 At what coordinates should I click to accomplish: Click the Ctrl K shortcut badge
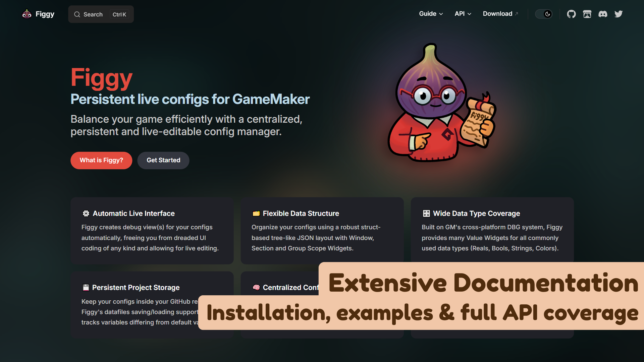119,14
